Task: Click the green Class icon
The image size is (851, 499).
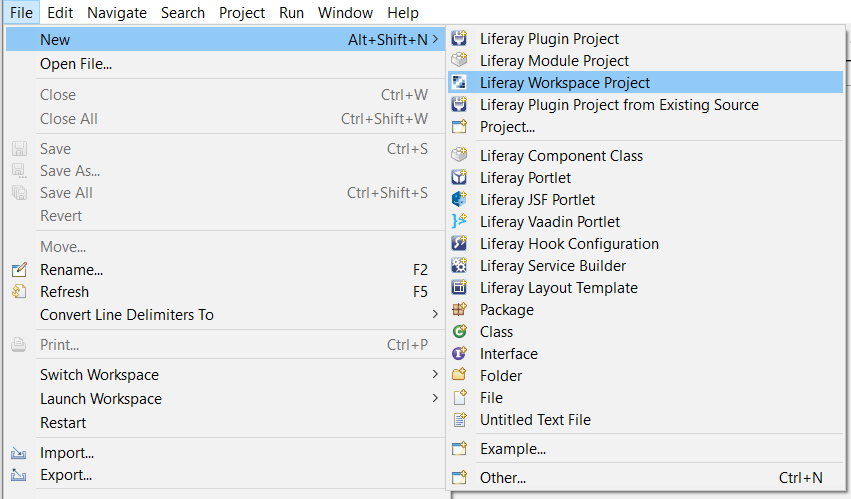Action: point(459,331)
